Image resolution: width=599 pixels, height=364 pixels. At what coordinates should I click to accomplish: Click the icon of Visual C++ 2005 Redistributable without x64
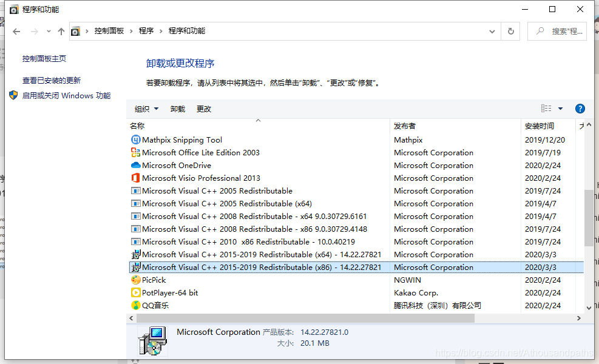[135, 190]
